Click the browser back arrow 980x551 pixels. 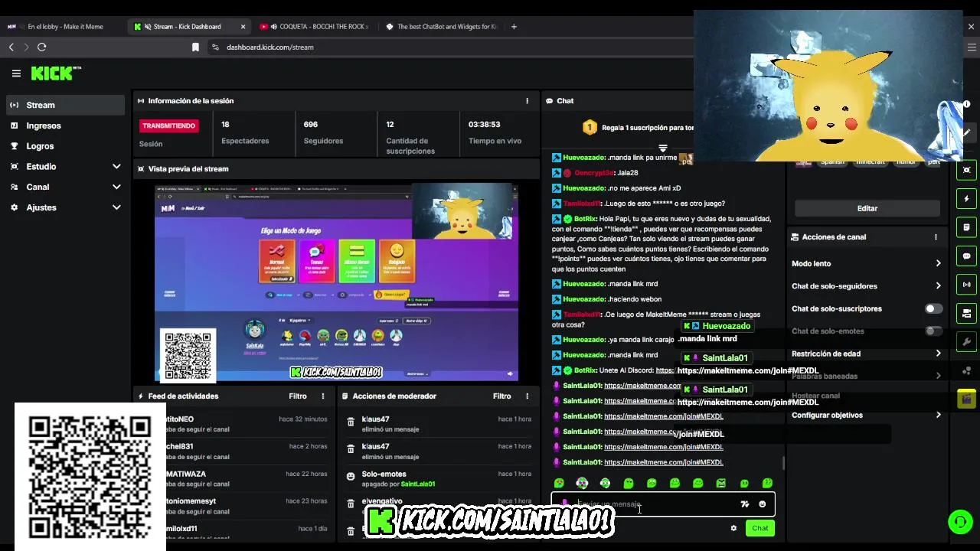[11, 47]
